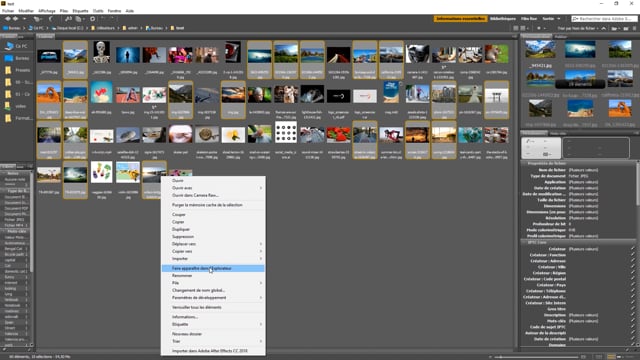Click the thumbnails view icon in status bar

click(x=611, y=357)
